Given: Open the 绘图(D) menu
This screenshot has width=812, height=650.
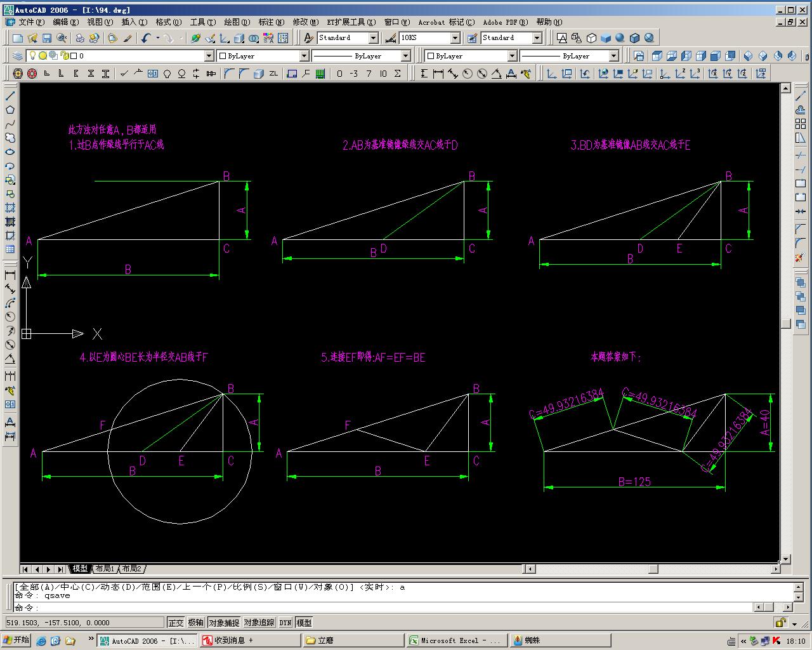Looking at the screenshot, I should tap(237, 22).
